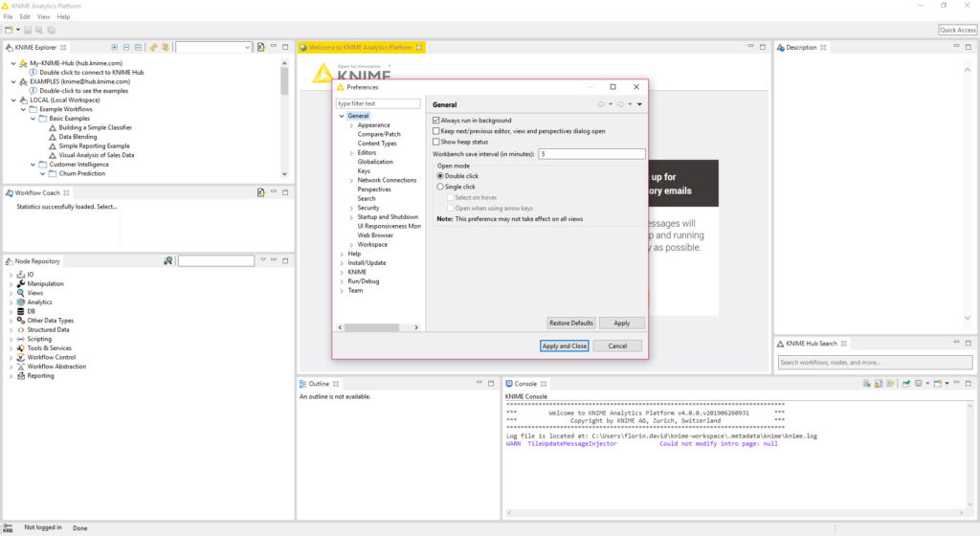Select the Visual Analysis of Sales Data workflow
The image size is (980, 536).
[97, 156]
